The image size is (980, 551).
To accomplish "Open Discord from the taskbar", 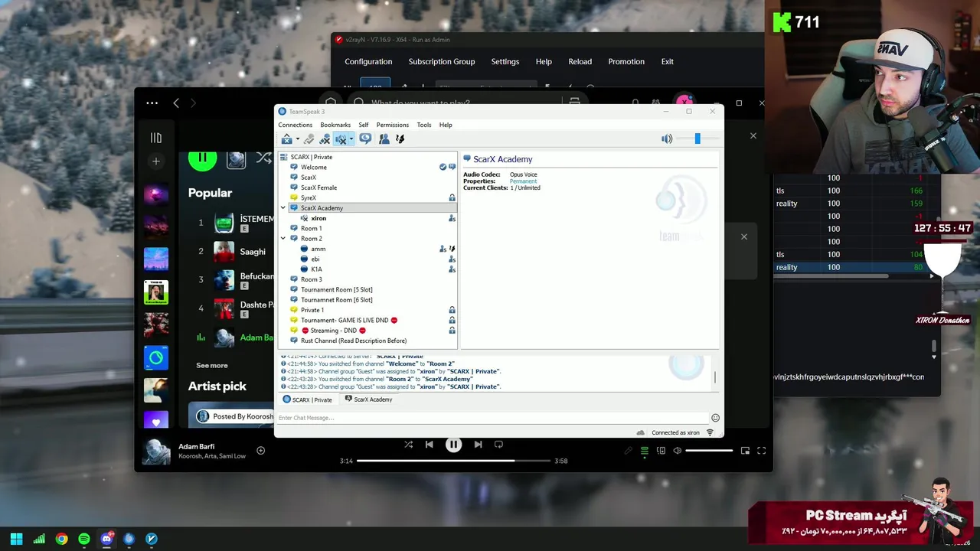I will tap(106, 539).
